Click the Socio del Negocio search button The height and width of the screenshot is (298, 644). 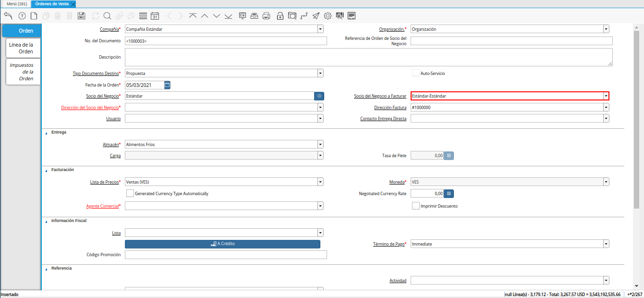tap(319, 96)
